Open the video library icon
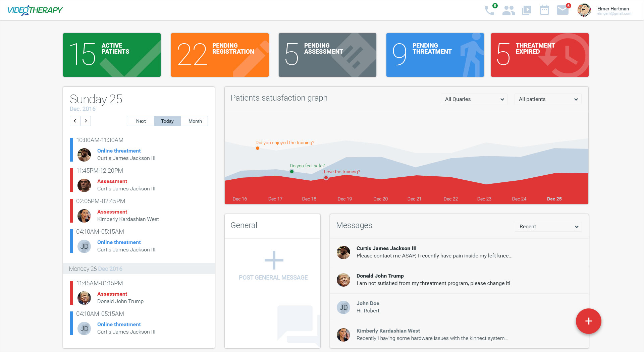 [x=527, y=10]
